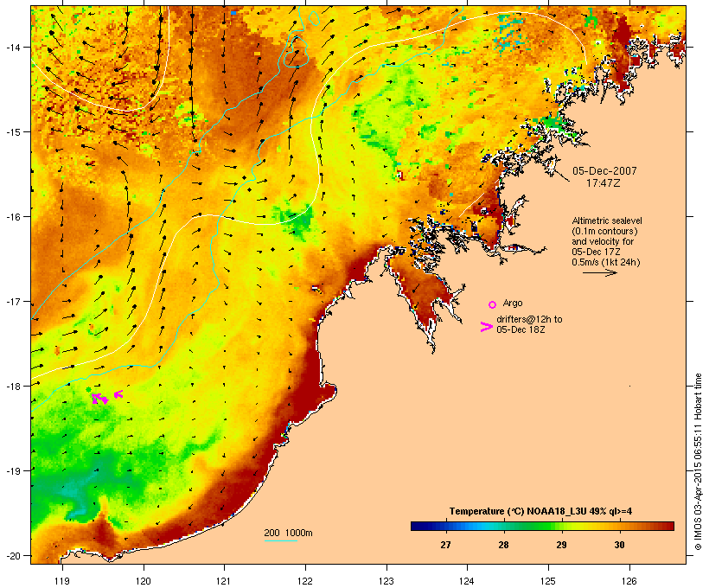
Task: Click the 200 1000m isobath label
Action: [x=288, y=533]
